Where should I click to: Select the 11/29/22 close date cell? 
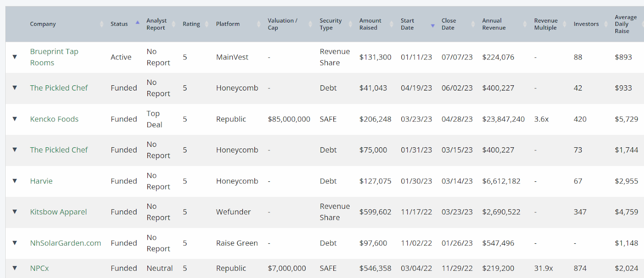coord(457,268)
